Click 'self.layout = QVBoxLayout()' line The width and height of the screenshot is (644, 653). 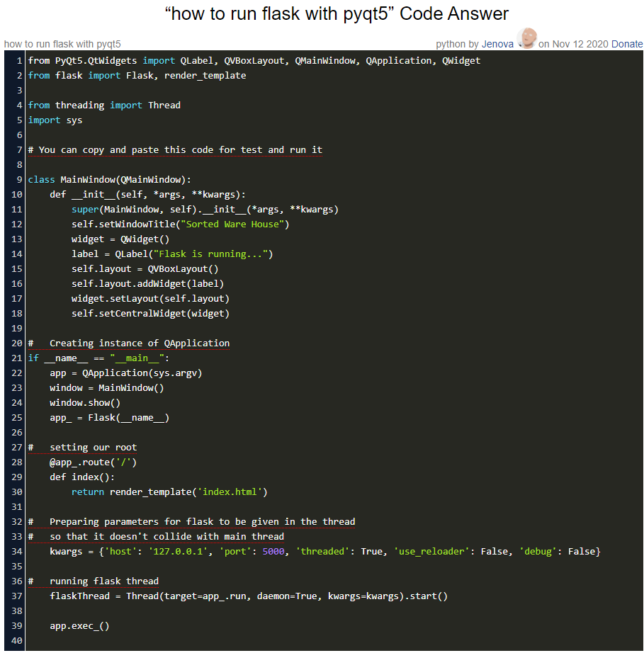point(145,269)
